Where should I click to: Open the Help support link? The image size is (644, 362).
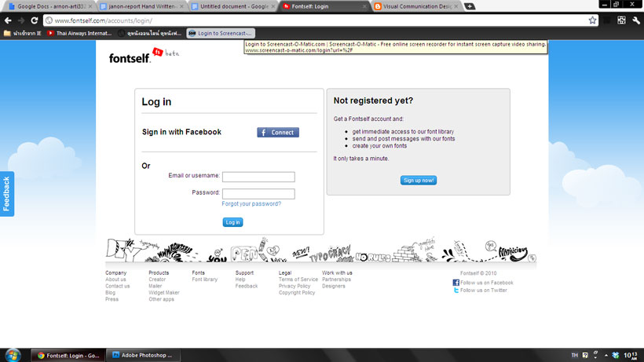tap(240, 279)
